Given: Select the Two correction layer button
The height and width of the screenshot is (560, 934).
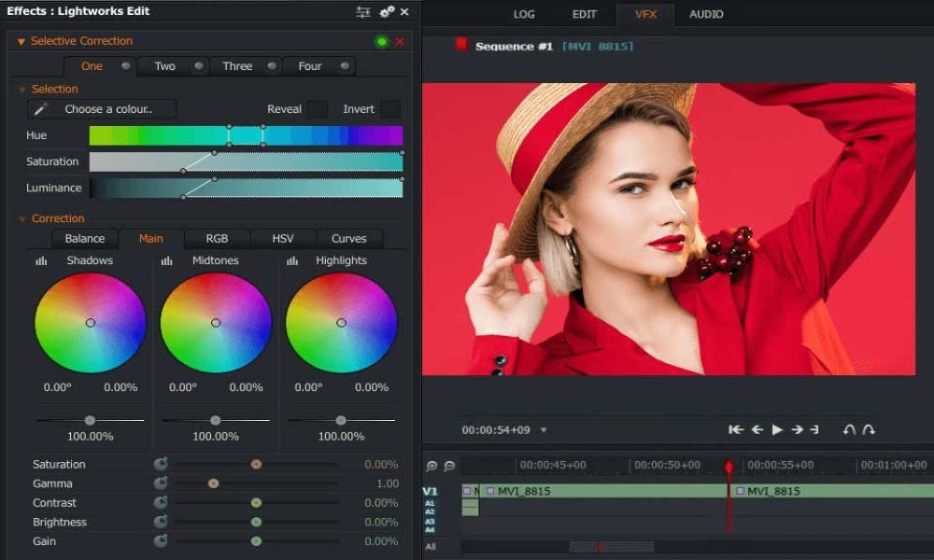Looking at the screenshot, I should [164, 66].
